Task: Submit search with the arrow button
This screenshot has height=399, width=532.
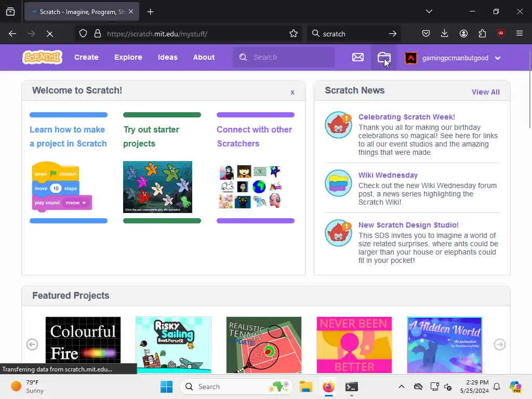Action: (x=393, y=34)
